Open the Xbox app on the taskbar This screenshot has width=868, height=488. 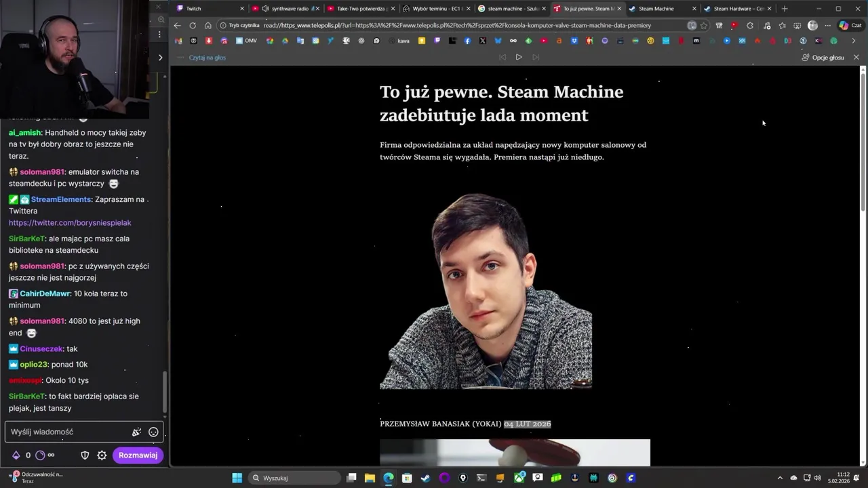[519, 478]
